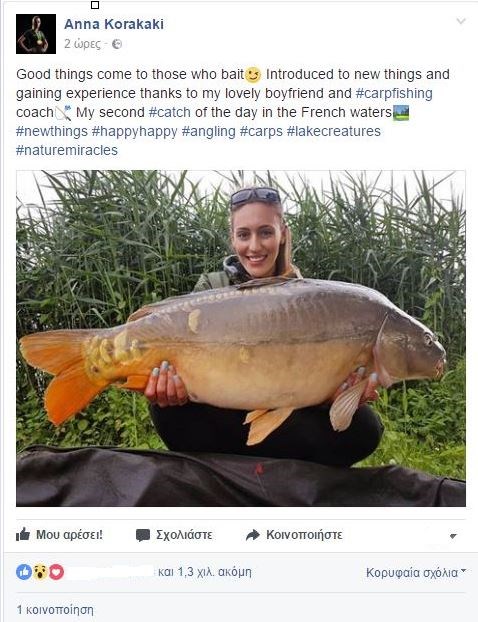The height and width of the screenshot is (622, 478).
Task: Click the share arrow icon
Action: (253, 535)
